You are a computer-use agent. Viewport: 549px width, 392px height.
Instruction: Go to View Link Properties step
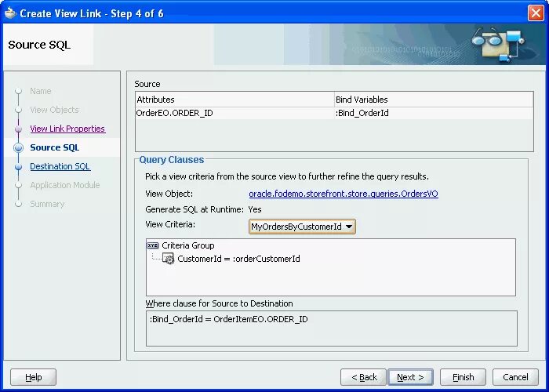tap(67, 129)
